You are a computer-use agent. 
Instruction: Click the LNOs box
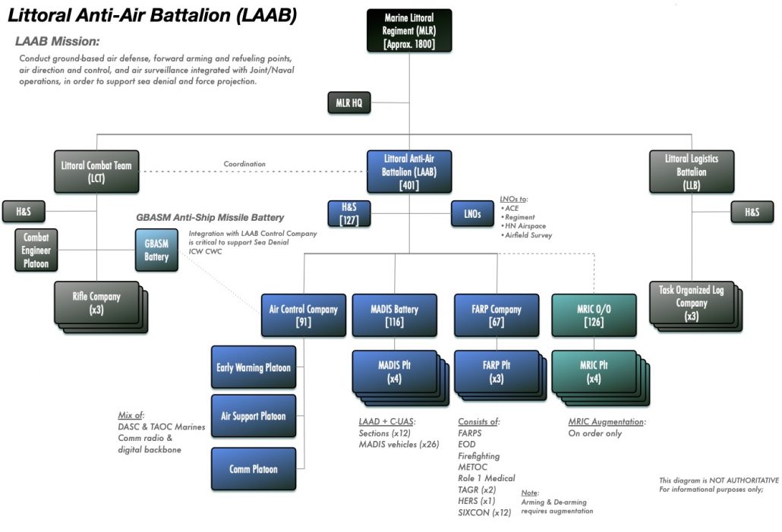471,214
